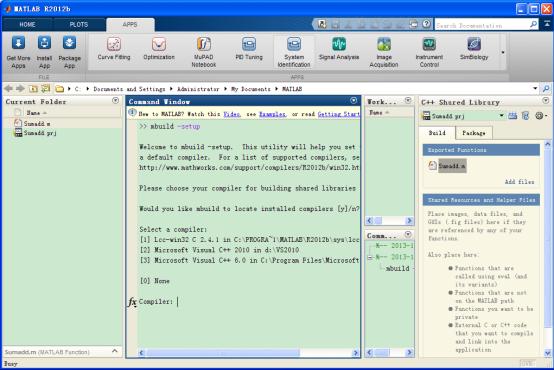The width and height of the screenshot is (554, 370).
Task: Click the fx function browser icon
Action: (132, 302)
